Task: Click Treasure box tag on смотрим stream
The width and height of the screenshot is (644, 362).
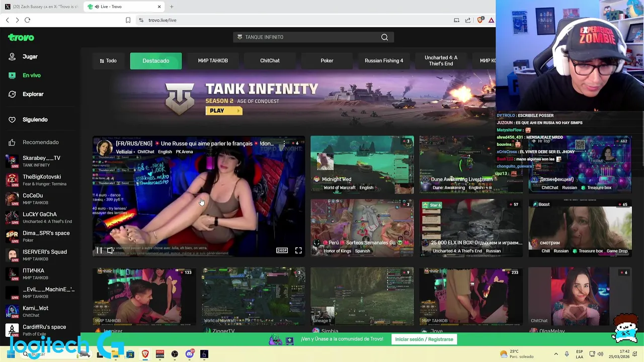Action: pos(588,251)
